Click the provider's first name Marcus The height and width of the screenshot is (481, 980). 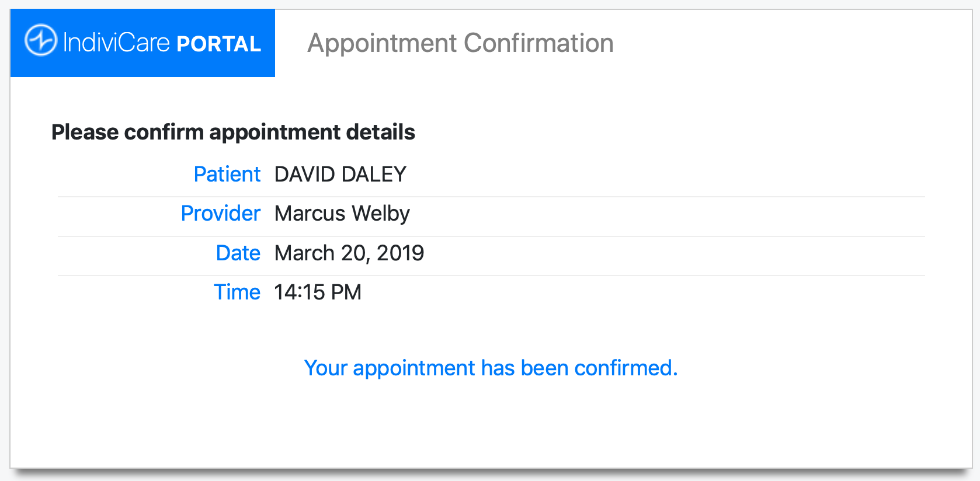(x=310, y=213)
